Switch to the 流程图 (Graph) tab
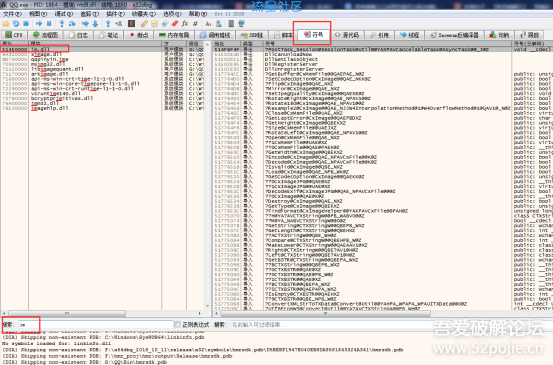The image size is (553, 365). (x=46, y=35)
